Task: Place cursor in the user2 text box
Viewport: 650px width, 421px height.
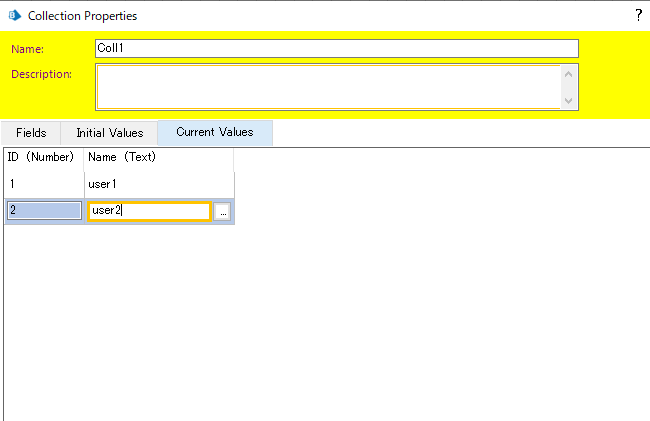Action: (x=150, y=211)
